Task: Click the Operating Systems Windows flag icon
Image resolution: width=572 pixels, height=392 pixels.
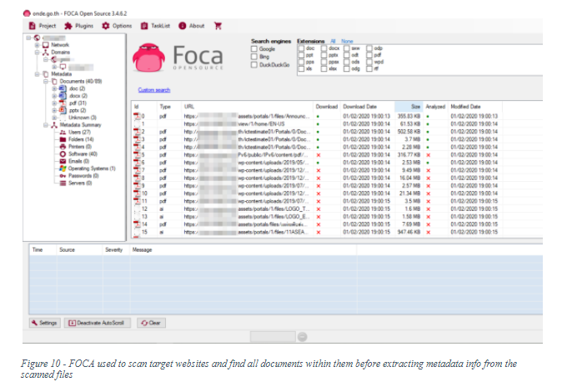Action: (x=63, y=168)
